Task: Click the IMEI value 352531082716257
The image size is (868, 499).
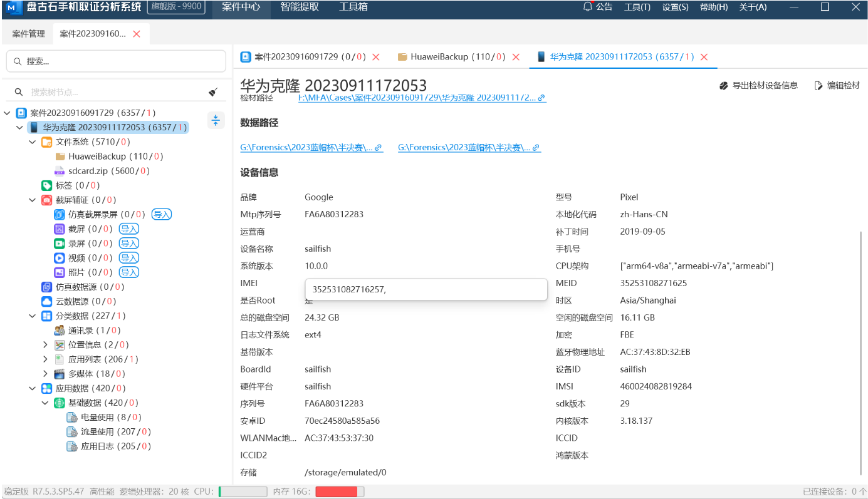Action: click(349, 289)
